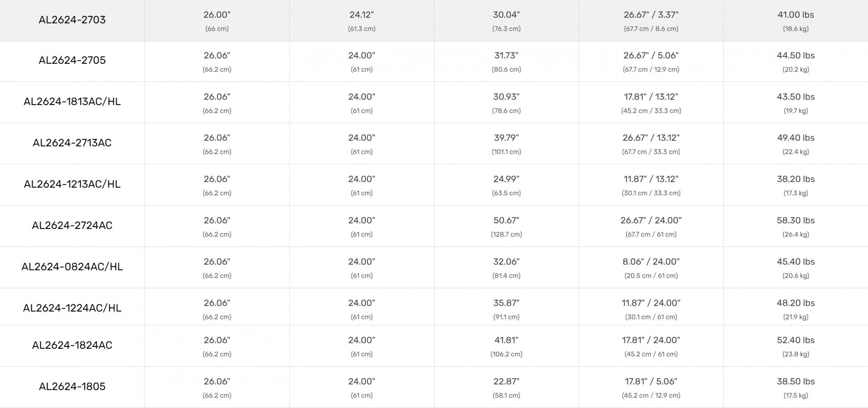Select the 24.12" dimension cell
This screenshot has width=868, height=408.
pos(362,15)
